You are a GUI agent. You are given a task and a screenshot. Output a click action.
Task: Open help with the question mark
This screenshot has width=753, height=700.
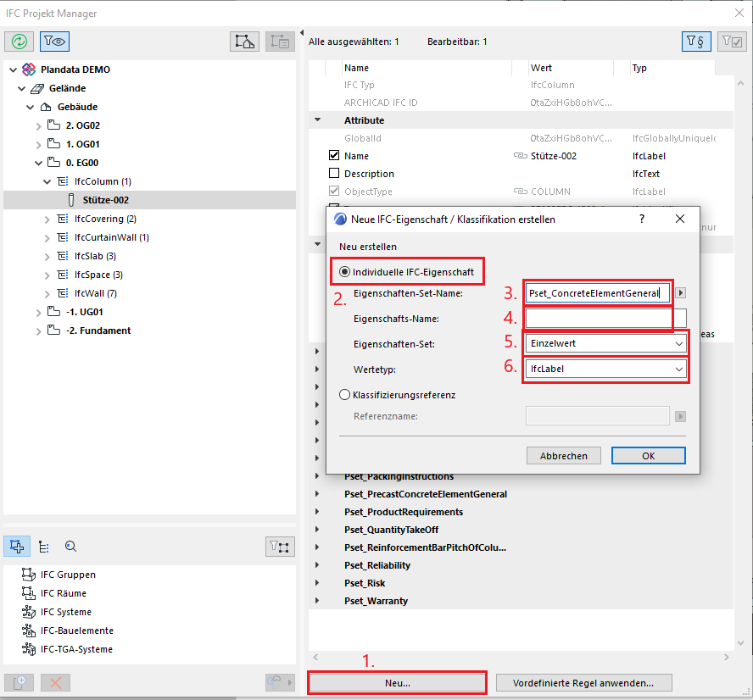coord(641,219)
